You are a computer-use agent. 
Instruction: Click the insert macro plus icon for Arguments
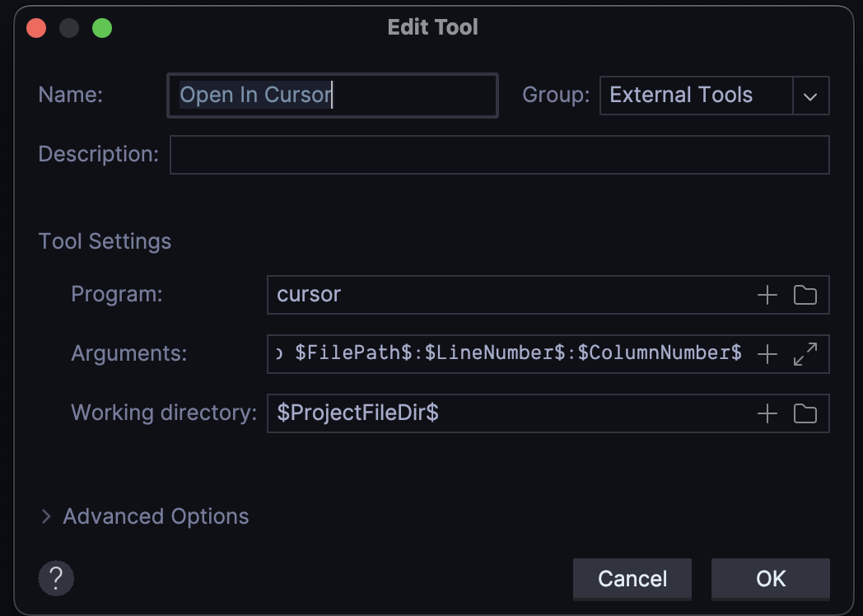coord(767,354)
